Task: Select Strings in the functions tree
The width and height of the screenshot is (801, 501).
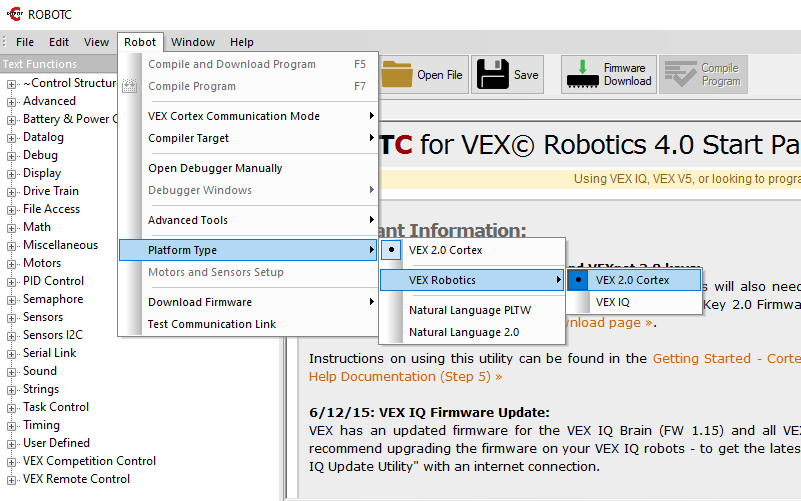Action: point(41,389)
